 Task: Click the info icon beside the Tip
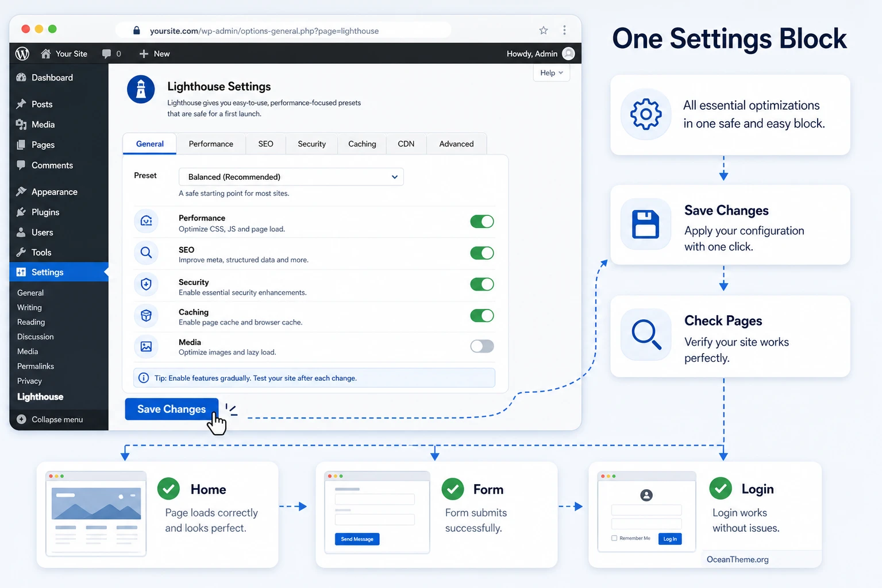point(144,378)
